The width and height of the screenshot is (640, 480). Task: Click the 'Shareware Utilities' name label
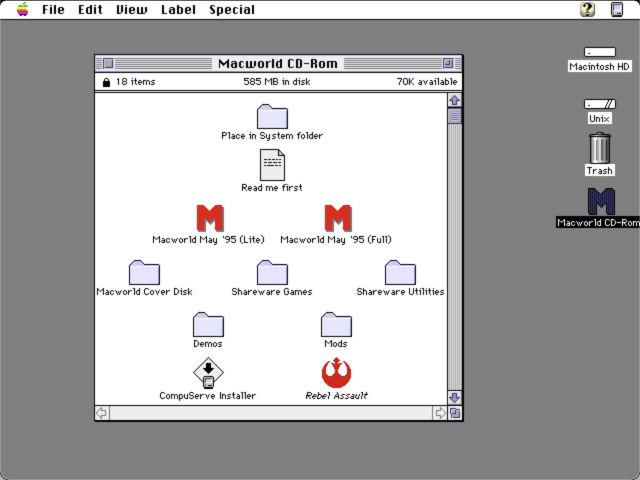tap(400, 291)
